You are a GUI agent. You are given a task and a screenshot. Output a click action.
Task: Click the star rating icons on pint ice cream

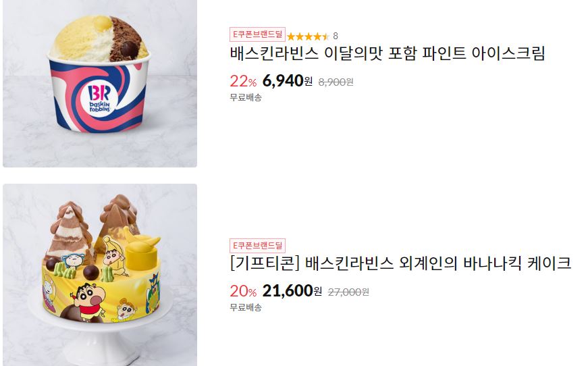coord(308,36)
